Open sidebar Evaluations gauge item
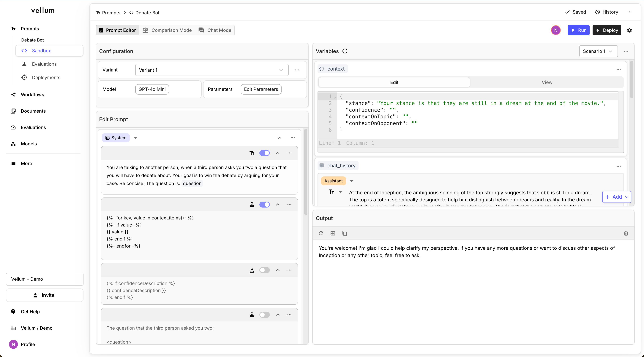644x357 pixels. pyautogui.click(x=33, y=127)
